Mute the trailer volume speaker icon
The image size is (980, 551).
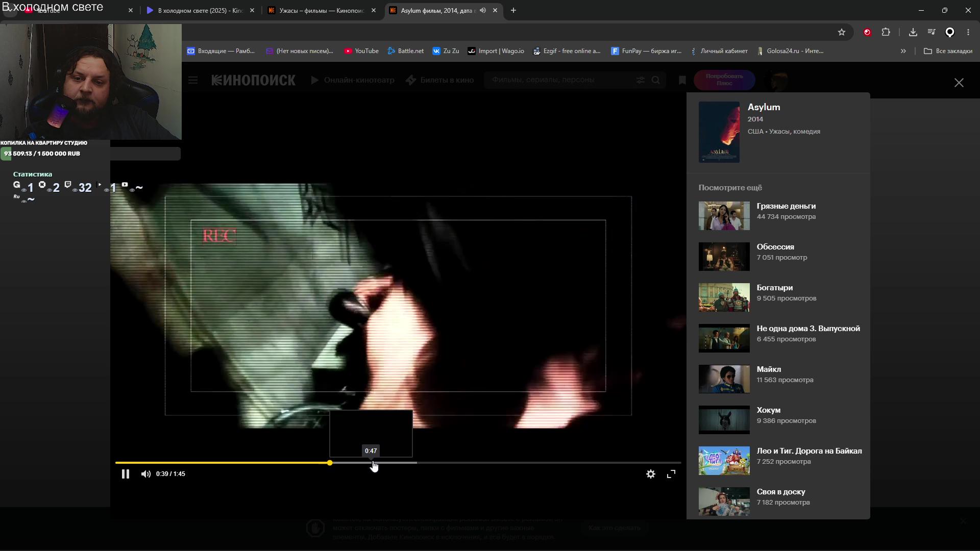pyautogui.click(x=146, y=474)
